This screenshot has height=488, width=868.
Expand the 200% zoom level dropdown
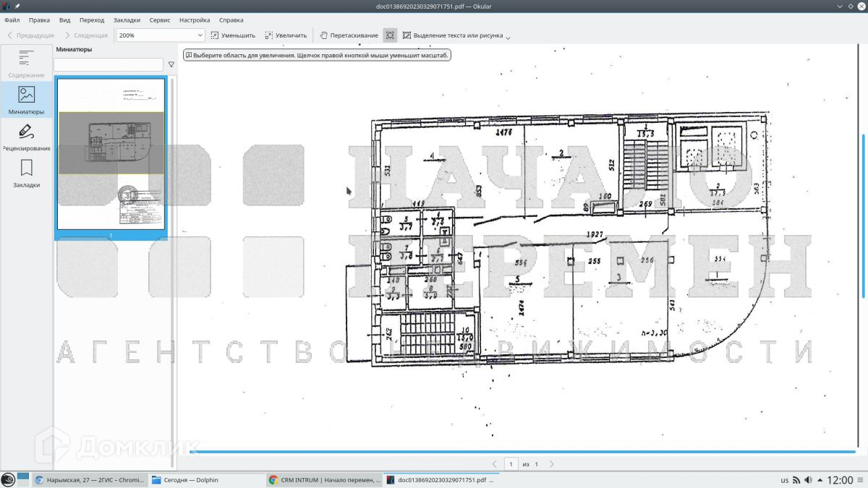pos(200,35)
